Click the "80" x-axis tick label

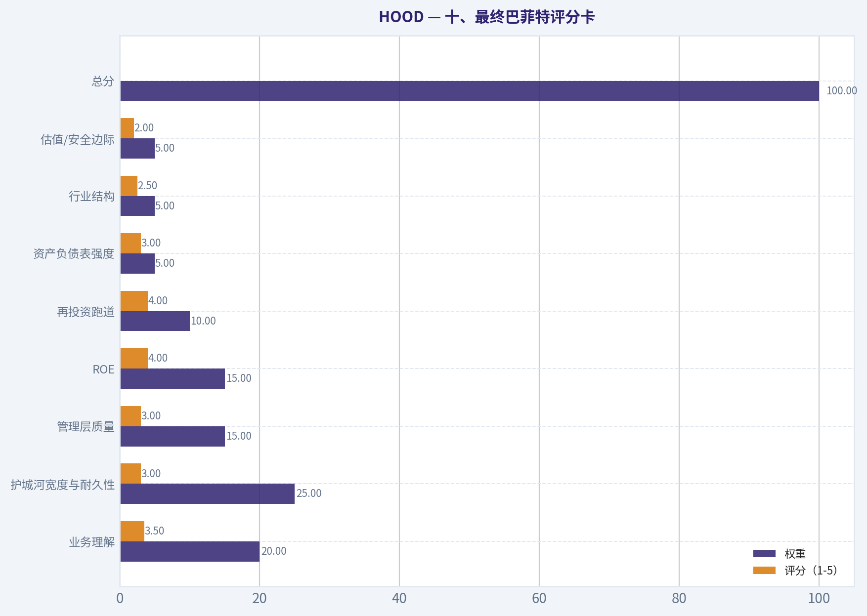(x=679, y=598)
